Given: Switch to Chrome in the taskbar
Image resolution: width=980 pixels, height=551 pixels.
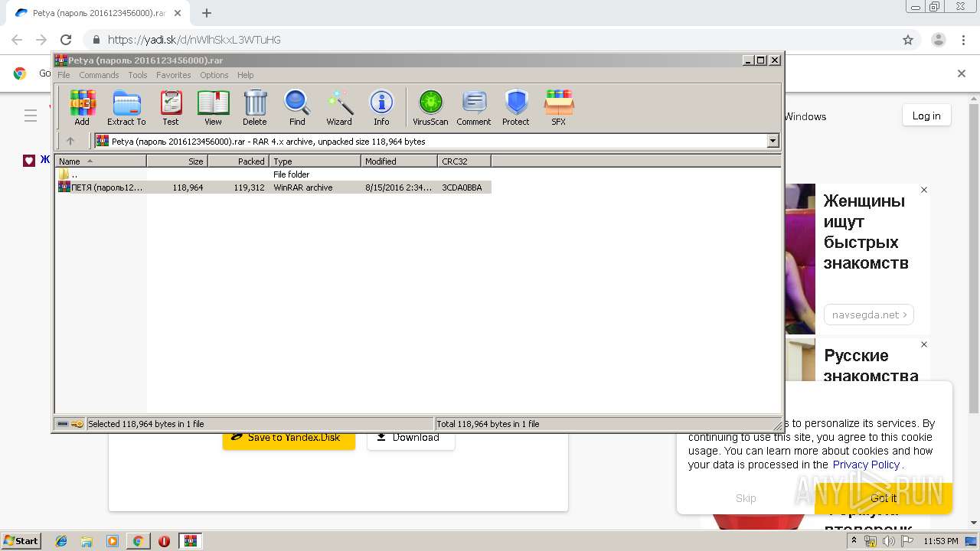Looking at the screenshot, I should [138, 541].
